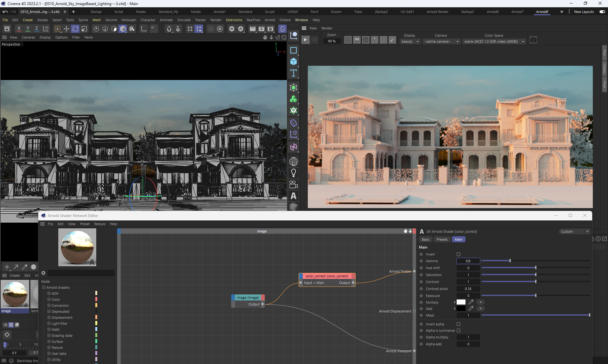Check the Invert alpha option
Image resolution: width=608 pixels, height=364 pixels.
pyautogui.click(x=459, y=324)
